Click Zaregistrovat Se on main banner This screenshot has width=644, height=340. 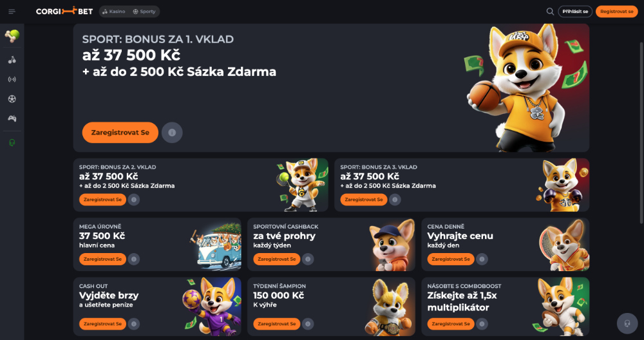click(x=120, y=133)
